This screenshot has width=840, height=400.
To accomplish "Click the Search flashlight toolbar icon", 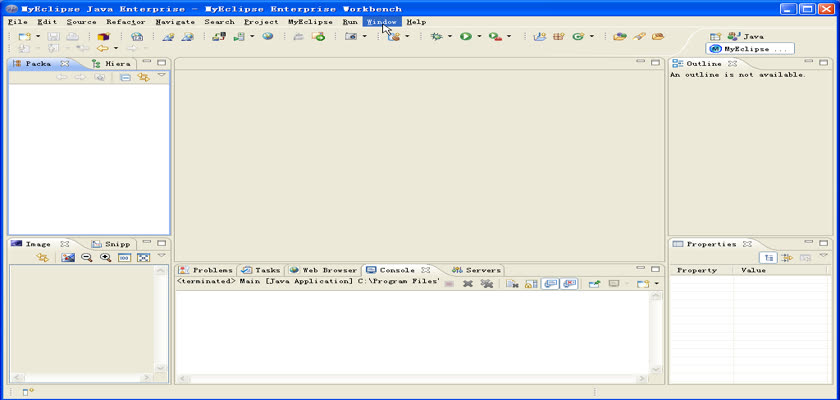I will 639,36.
